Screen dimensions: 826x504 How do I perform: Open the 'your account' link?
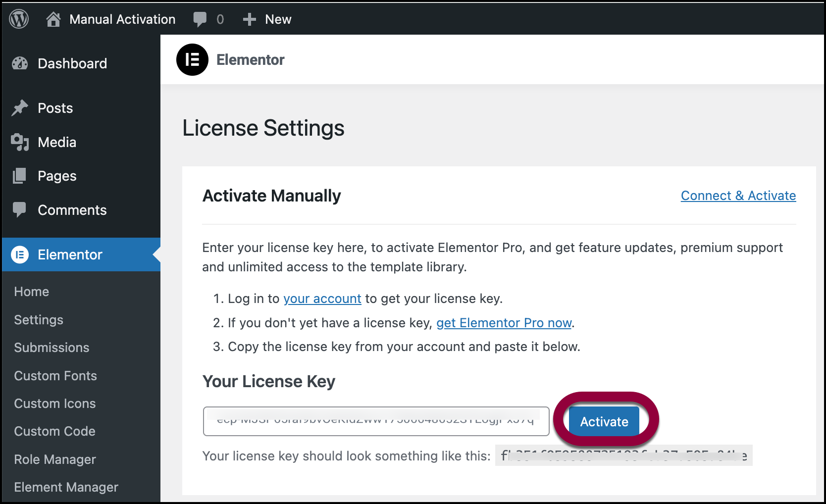322,299
